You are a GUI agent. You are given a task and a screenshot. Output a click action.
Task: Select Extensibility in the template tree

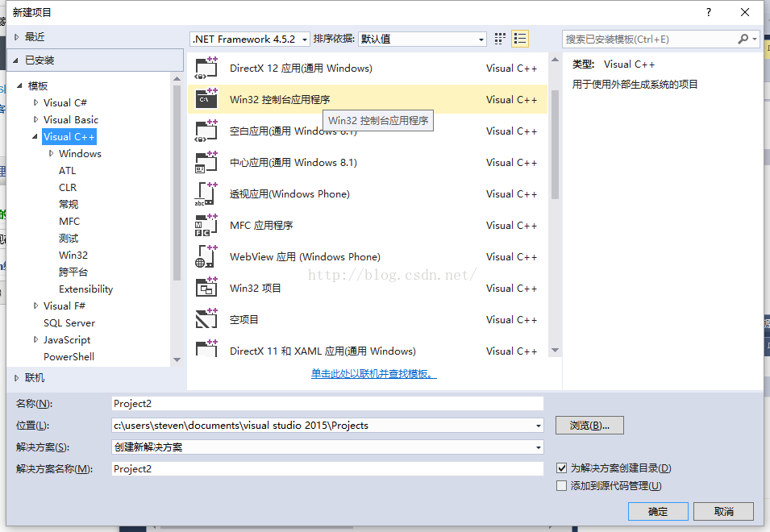coord(86,289)
